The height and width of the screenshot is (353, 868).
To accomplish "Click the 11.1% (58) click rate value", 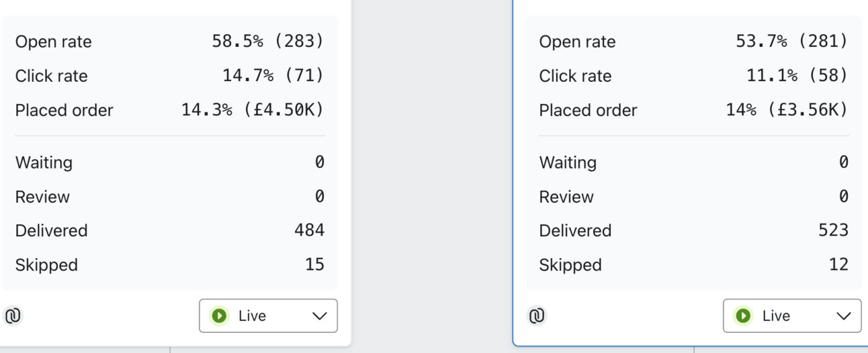I will pos(797,76).
